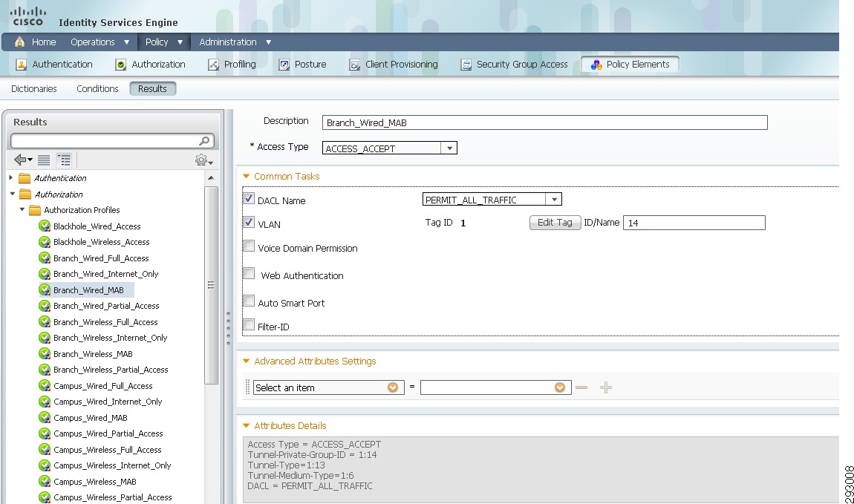Switch to the Dictionaries tab
The height and width of the screenshot is (504, 854).
[33, 89]
